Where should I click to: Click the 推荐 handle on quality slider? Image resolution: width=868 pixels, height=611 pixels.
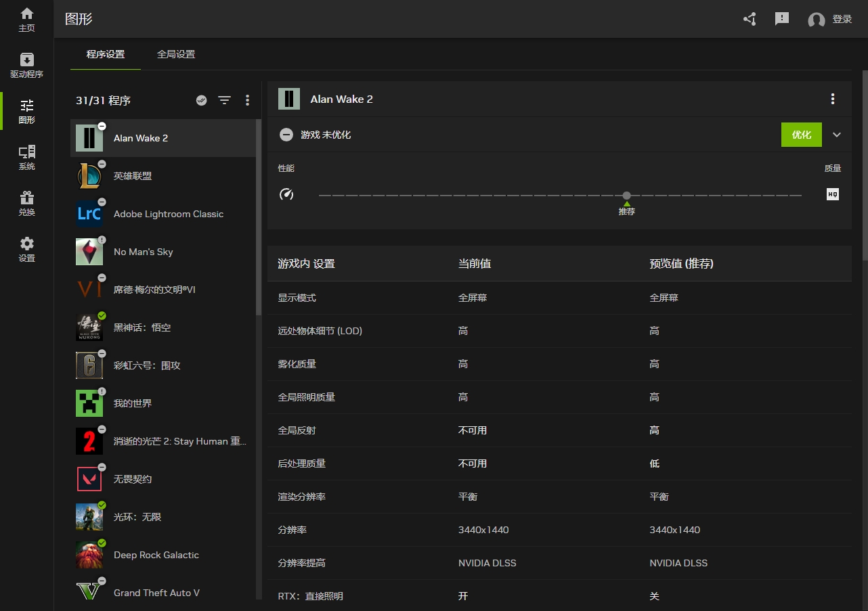click(627, 196)
